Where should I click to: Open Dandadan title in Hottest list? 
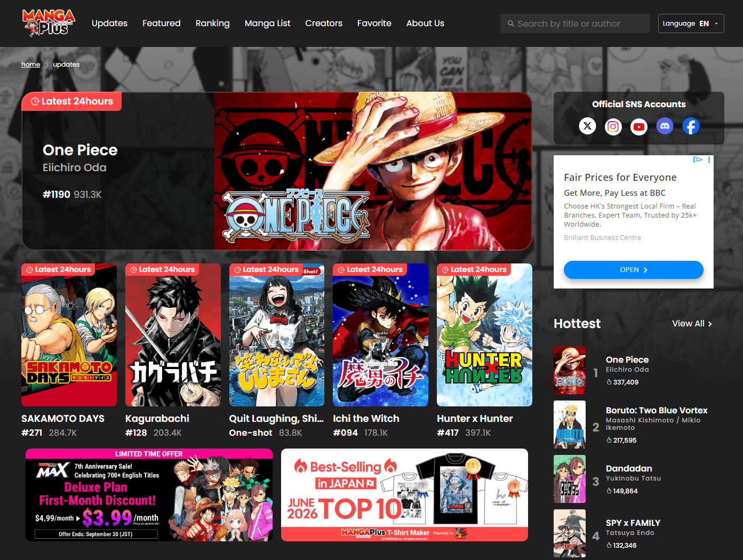pyautogui.click(x=629, y=468)
